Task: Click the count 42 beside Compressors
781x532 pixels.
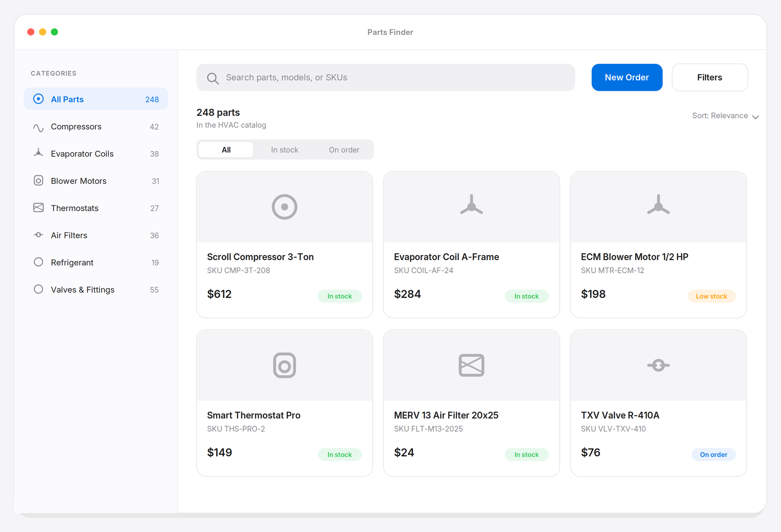Action: (x=154, y=127)
